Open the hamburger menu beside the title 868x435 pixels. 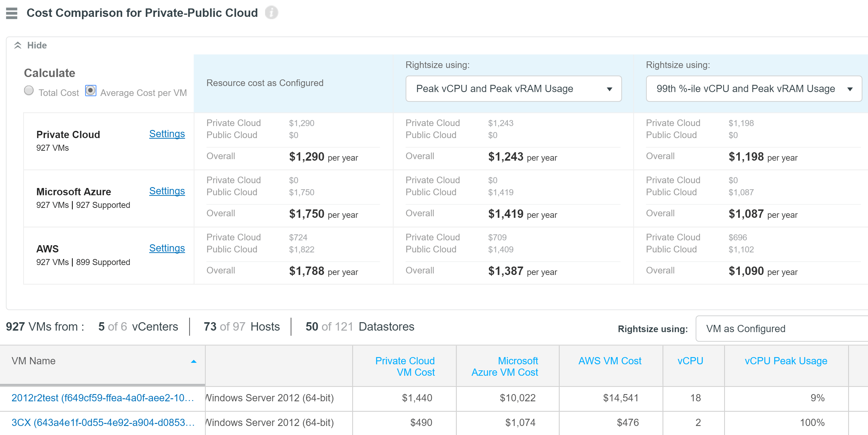pyautogui.click(x=11, y=13)
